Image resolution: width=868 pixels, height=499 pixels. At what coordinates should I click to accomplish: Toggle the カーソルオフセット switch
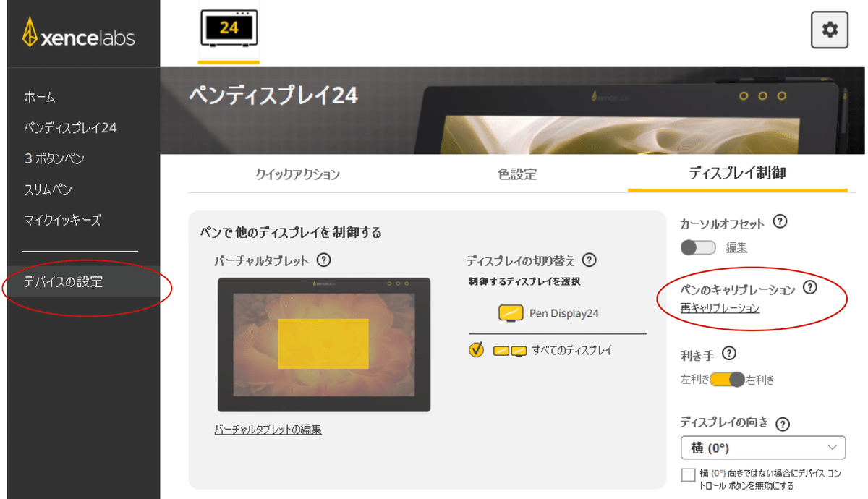(x=697, y=247)
